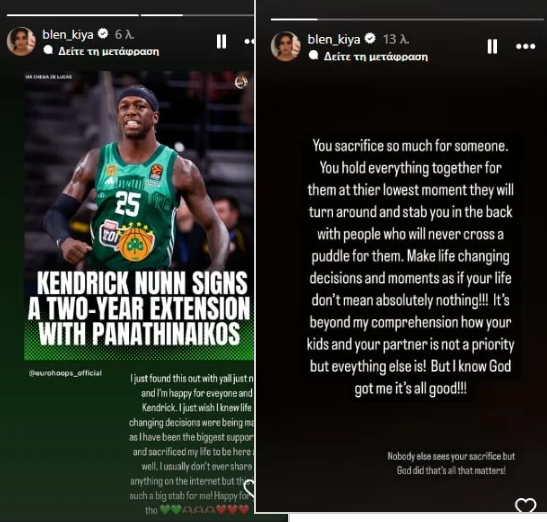Like the left story with heart icon
The height and width of the screenshot is (522, 547).
pyautogui.click(x=249, y=487)
